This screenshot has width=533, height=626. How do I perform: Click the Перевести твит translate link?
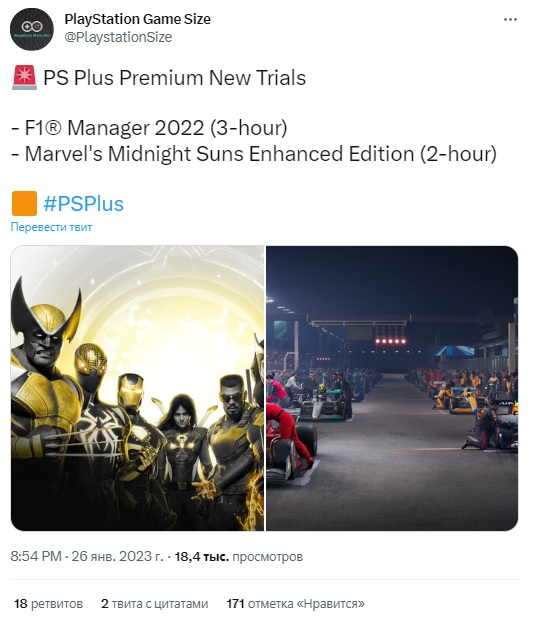[51, 227]
